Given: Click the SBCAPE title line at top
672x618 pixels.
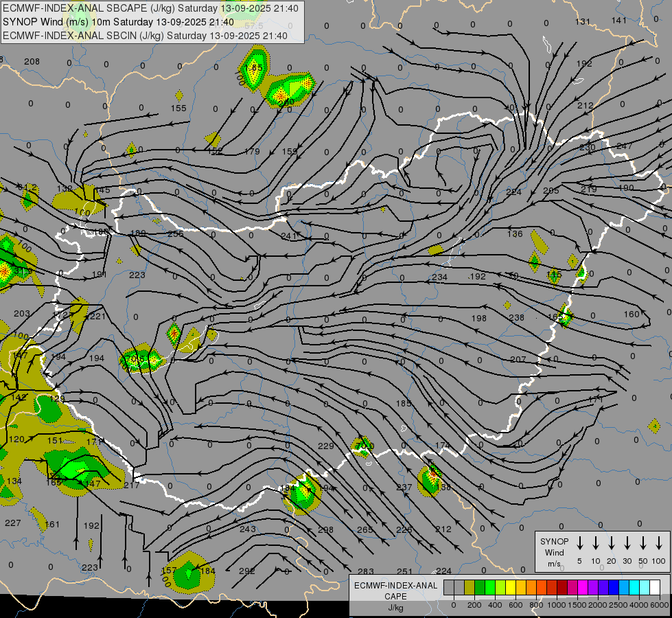Looking at the screenshot, I should pos(150,8).
